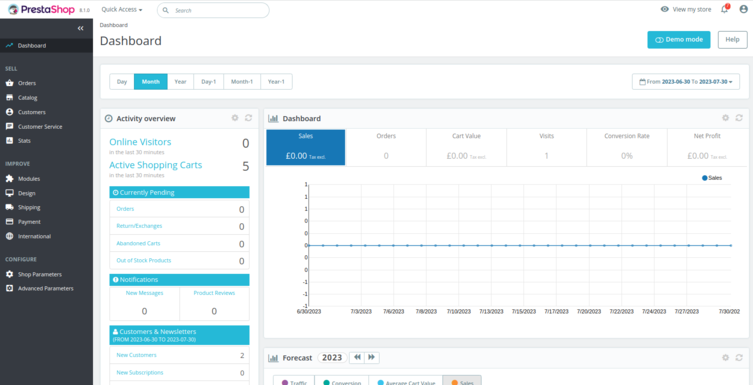Select the Sales KPI tile

(306, 147)
